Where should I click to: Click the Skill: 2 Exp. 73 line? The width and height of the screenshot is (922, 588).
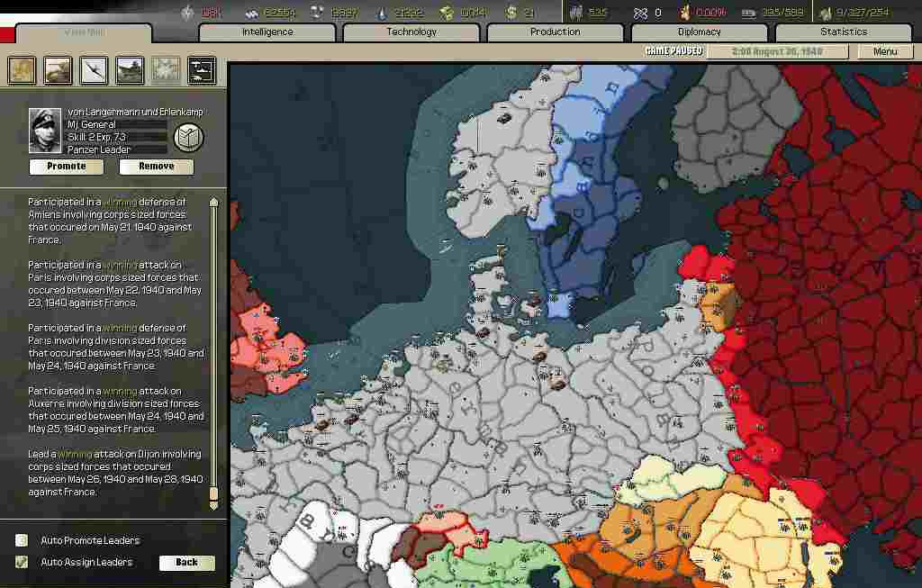(96, 137)
